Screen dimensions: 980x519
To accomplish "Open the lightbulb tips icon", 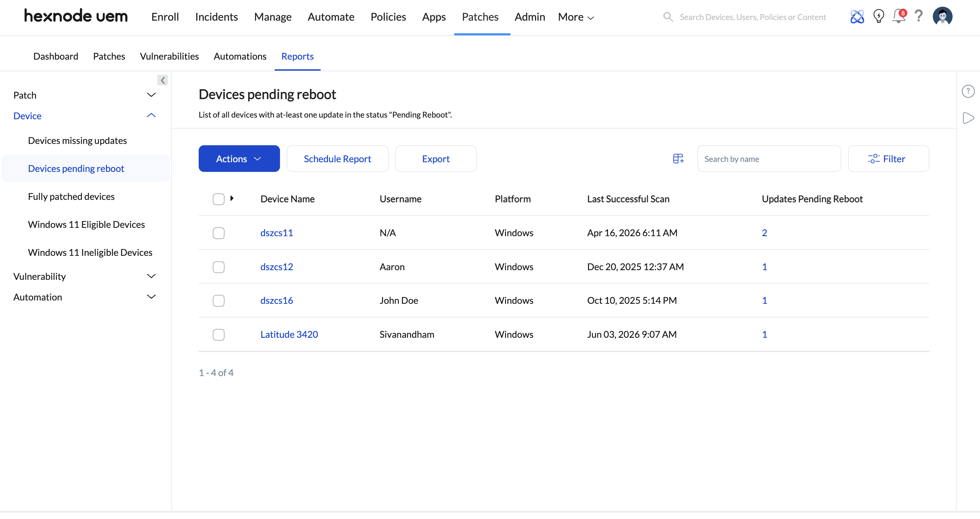I will (x=879, y=16).
